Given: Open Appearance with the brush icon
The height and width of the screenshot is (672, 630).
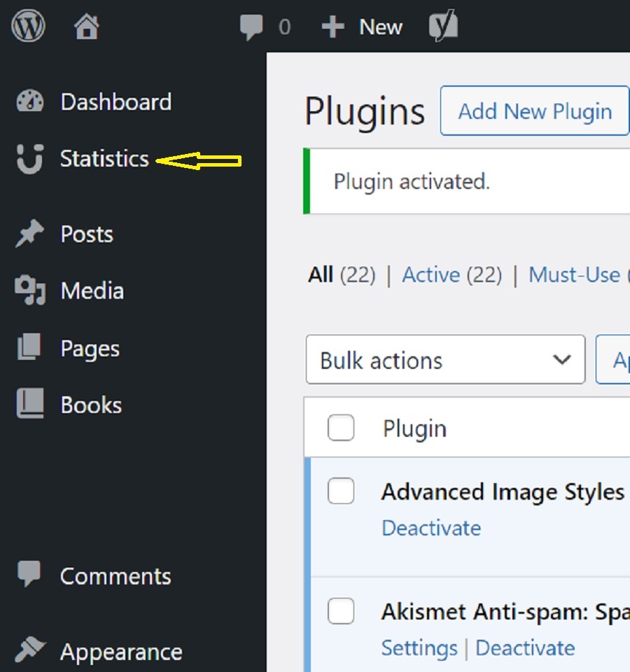Looking at the screenshot, I should tap(28, 651).
